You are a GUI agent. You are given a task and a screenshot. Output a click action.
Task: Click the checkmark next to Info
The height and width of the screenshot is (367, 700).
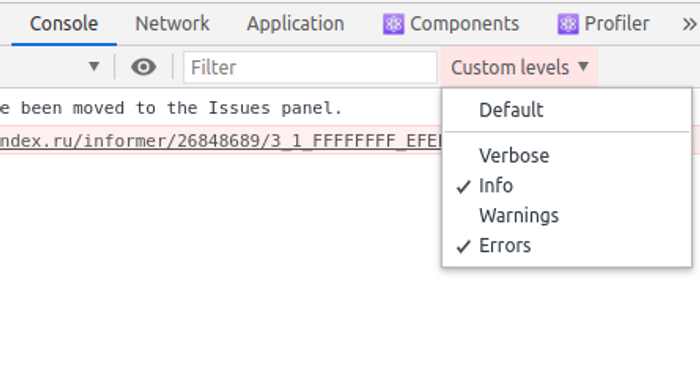coord(464,186)
